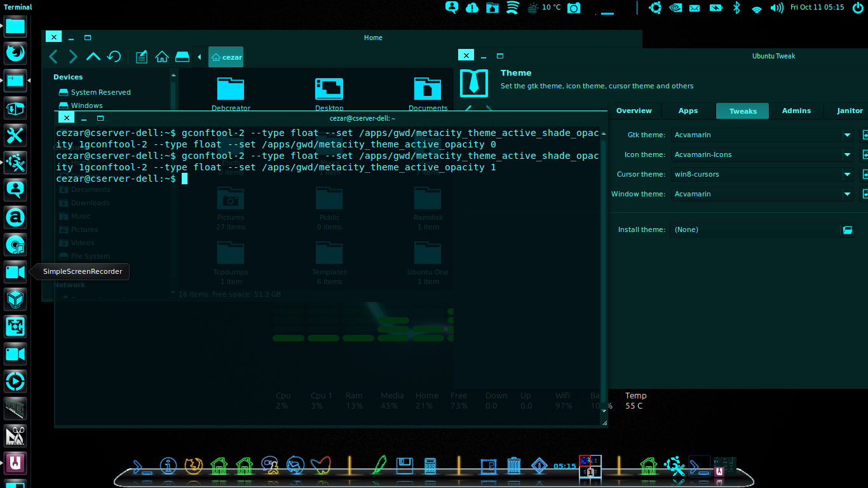868x488 pixels.
Task: Open the Icon theme dropdown showing Acvamarin-Icons
Action: point(762,154)
